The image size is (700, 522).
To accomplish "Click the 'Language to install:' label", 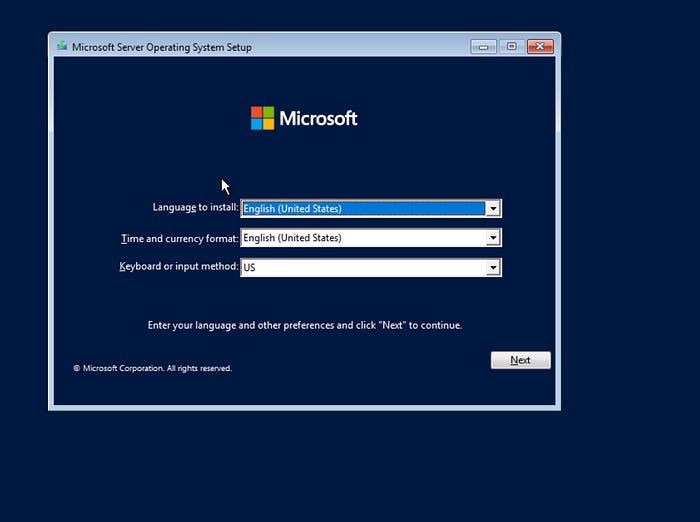I will 196,207.
